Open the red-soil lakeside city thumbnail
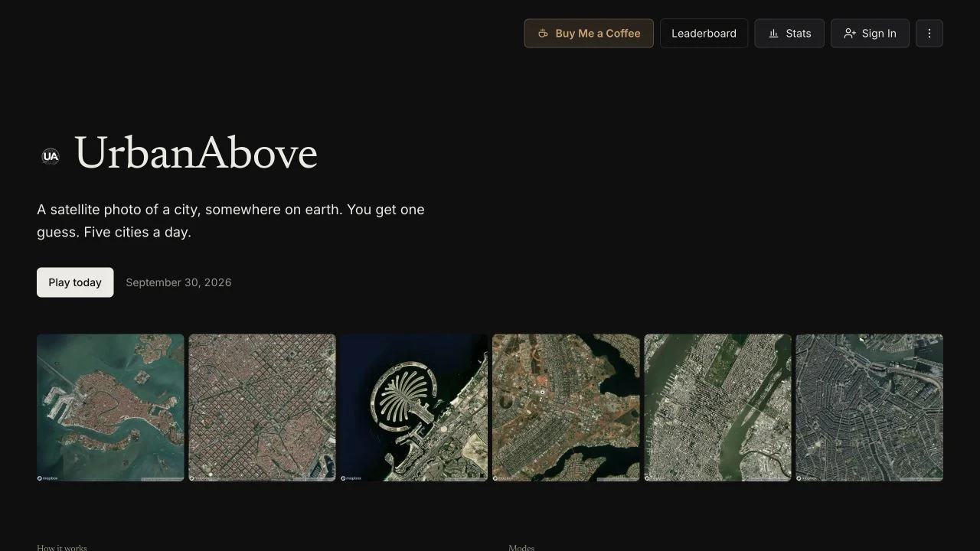Viewport: 980px width, 551px height. (566, 408)
